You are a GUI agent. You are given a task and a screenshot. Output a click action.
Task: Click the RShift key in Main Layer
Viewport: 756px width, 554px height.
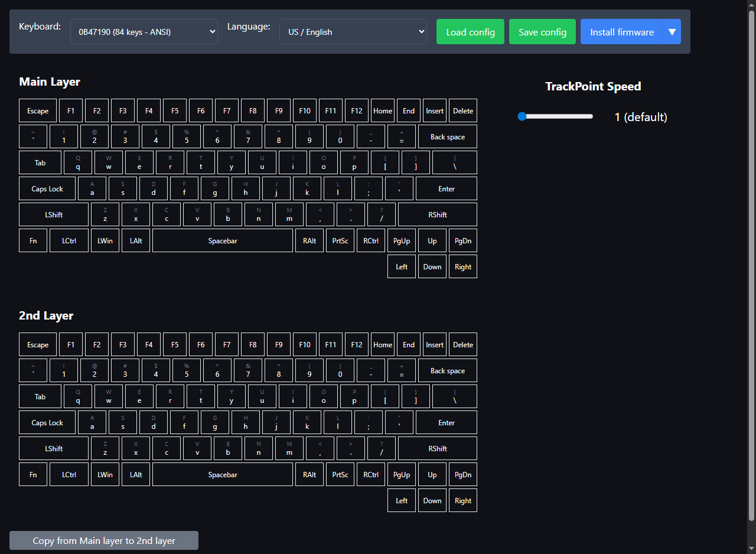[x=438, y=215]
